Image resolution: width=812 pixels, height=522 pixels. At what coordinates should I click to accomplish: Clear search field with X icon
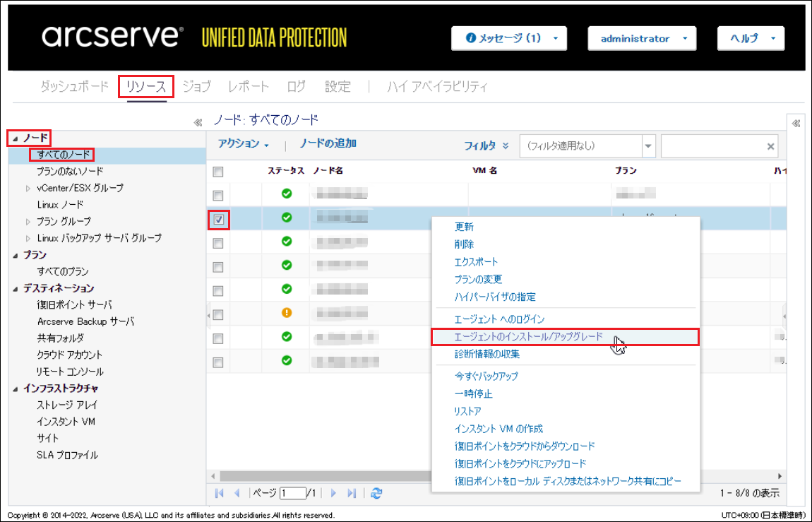coord(770,146)
